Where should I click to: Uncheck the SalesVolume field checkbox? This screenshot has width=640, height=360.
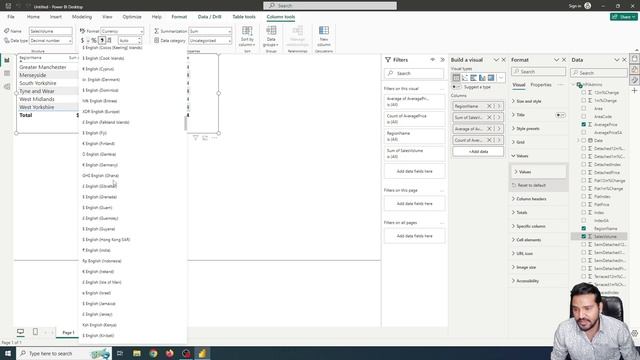pyautogui.click(x=584, y=236)
